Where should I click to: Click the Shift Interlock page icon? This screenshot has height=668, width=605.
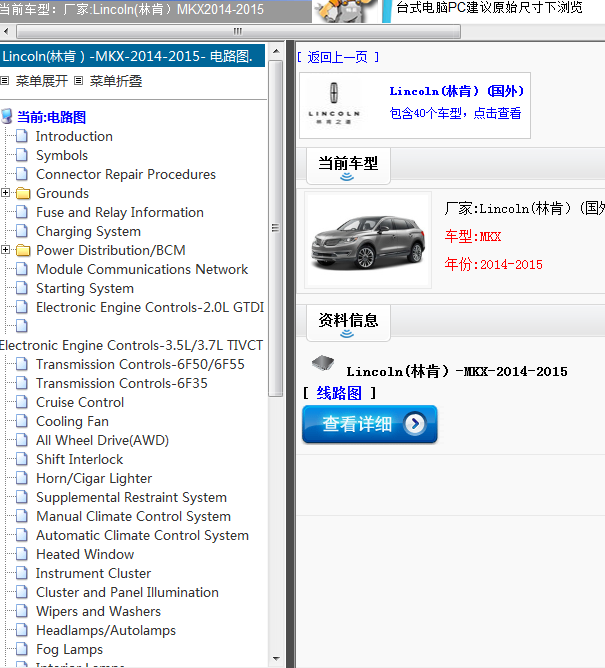[x=22, y=459]
